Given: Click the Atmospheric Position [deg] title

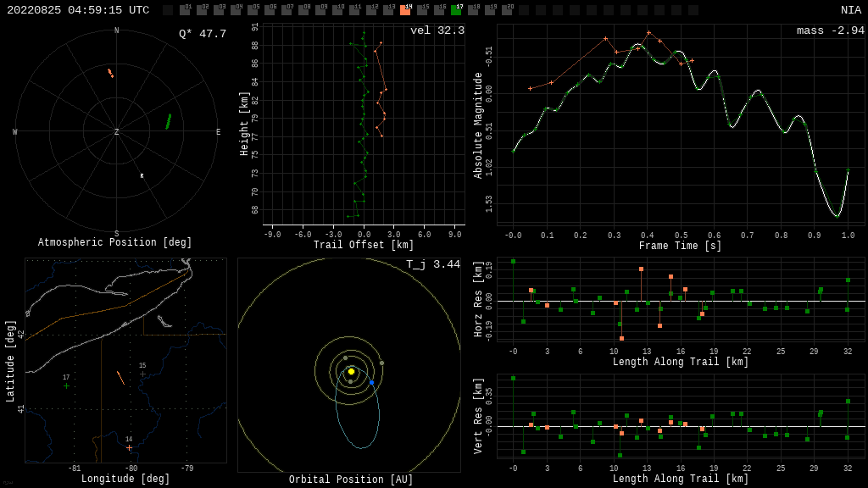Looking at the screenshot, I should click(114, 242).
